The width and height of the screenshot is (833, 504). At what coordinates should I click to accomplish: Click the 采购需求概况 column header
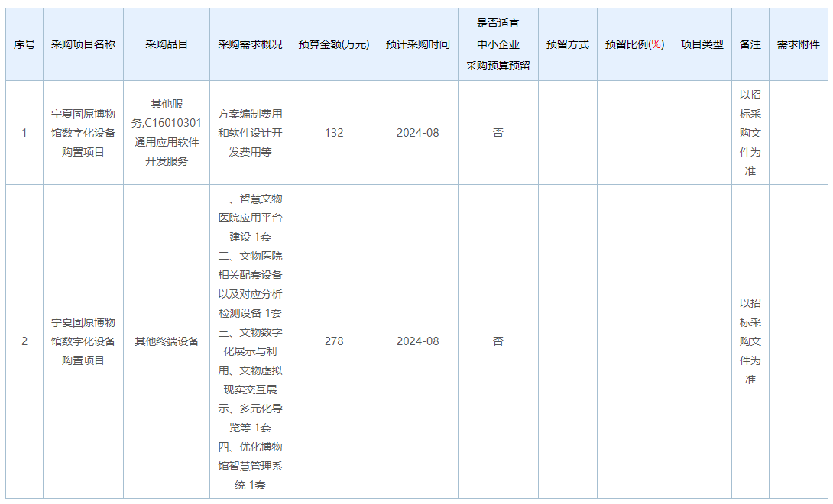(250, 44)
